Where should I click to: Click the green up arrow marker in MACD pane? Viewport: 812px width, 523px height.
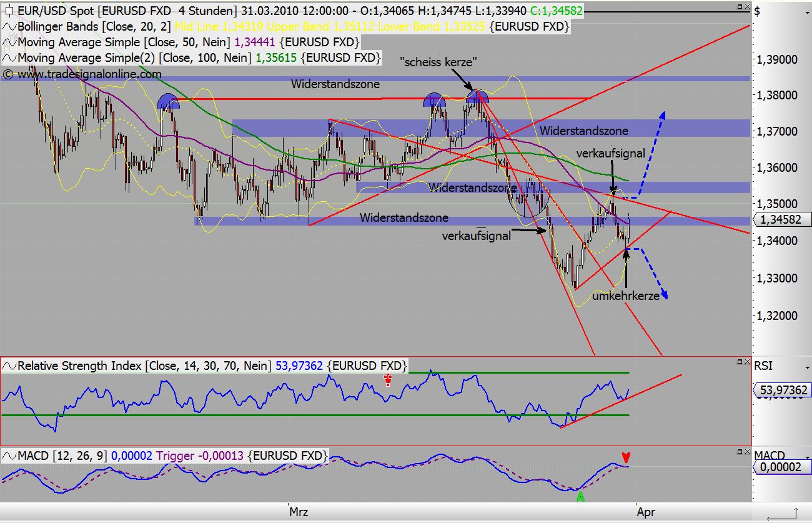pyautogui.click(x=580, y=496)
